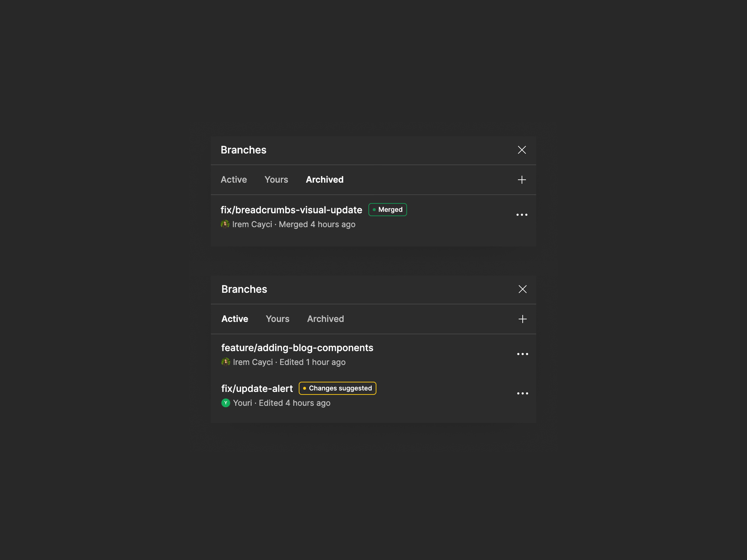This screenshot has height=560, width=747.
Task: Close the top Branches panel
Action: [522, 150]
